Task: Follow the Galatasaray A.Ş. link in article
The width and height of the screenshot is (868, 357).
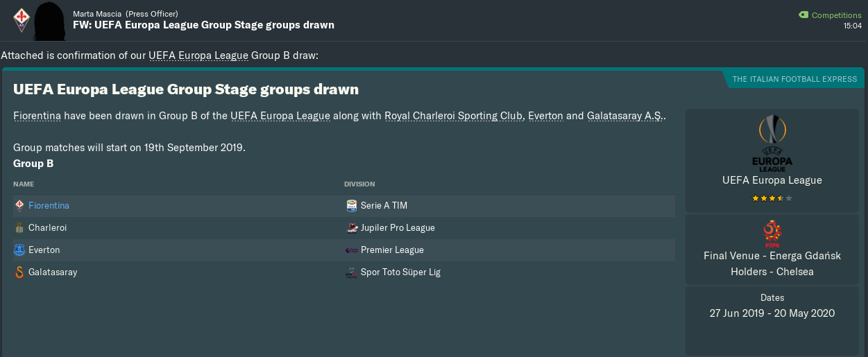Action: [x=624, y=116]
